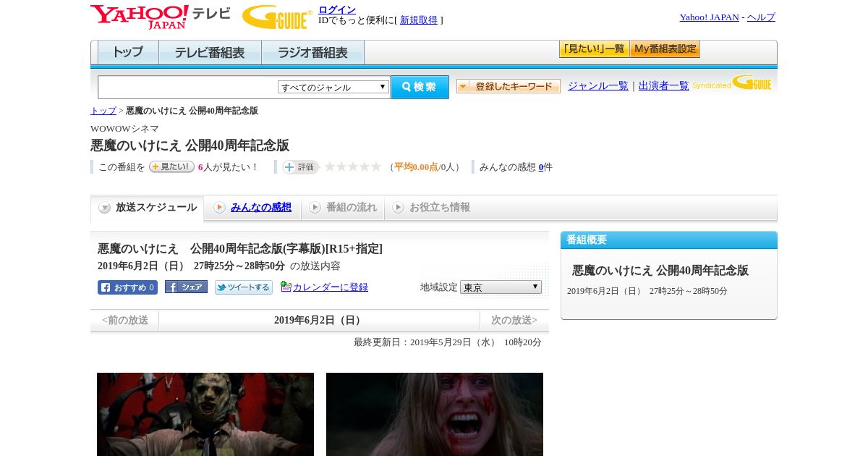
Task: Click the 評価 plus rating button
Action: click(300, 167)
